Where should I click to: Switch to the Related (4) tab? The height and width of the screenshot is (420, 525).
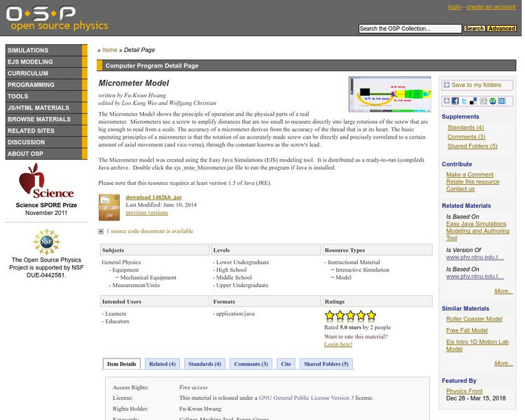[162, 364]
